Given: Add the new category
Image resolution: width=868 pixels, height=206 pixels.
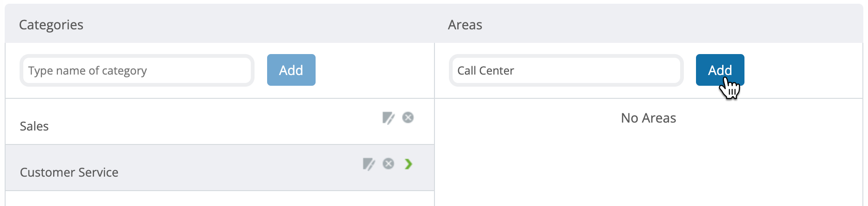Looking at the screenshot, I should pos(291,70).
